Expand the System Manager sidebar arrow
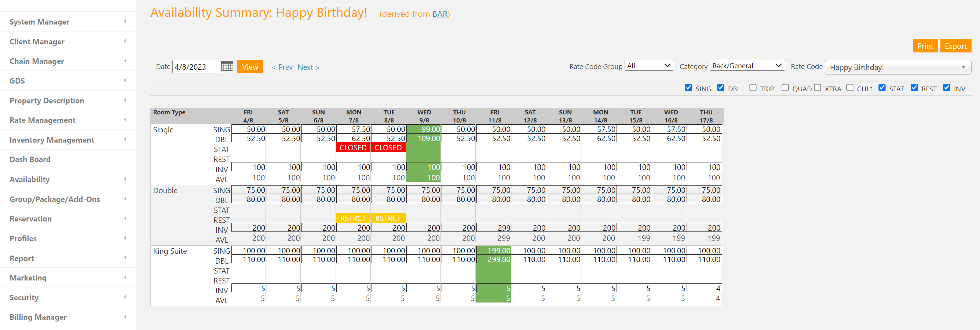980x330 pixels. (125, 22)
